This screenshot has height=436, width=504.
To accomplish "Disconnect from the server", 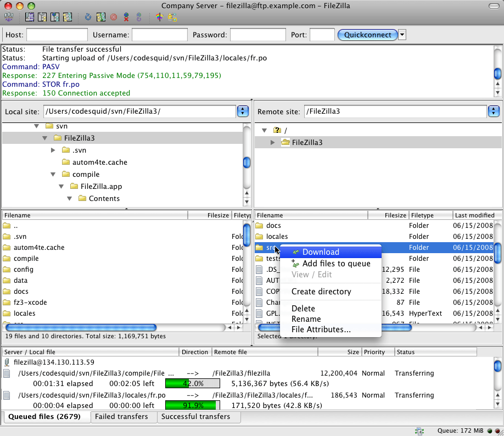I will pyautogui.click(x=127, y=17).
